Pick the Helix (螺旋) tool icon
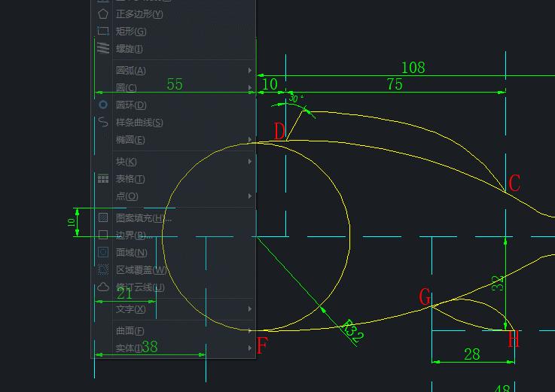 pos(103,48)
